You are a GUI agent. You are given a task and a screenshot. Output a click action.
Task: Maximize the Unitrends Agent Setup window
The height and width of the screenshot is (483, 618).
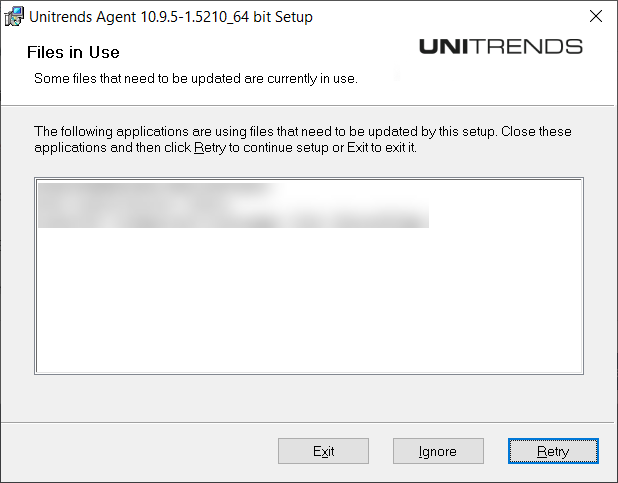click(548, 16)
